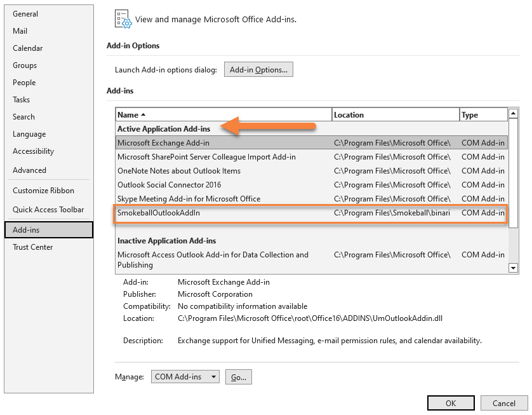Screen dimensions: 532x415
Task: Click the add-ins list scrollbar thumb
Action: (514, 173)
